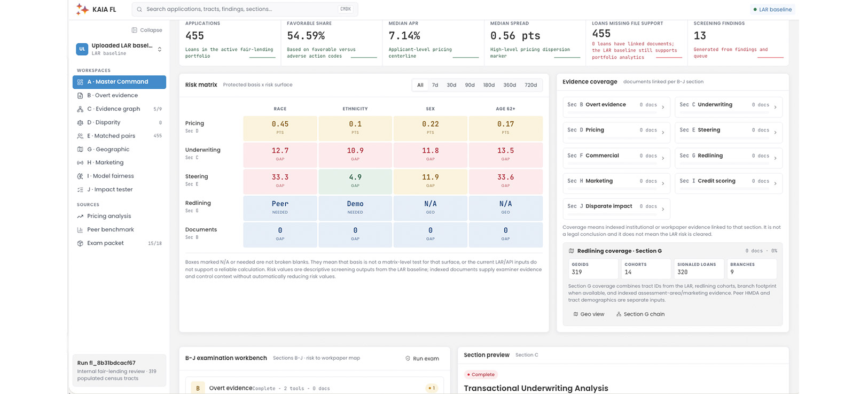This screenshot has height=394, width=868.
Task: Click the Collapse sidebar icon
Action: tap(134, 30)
